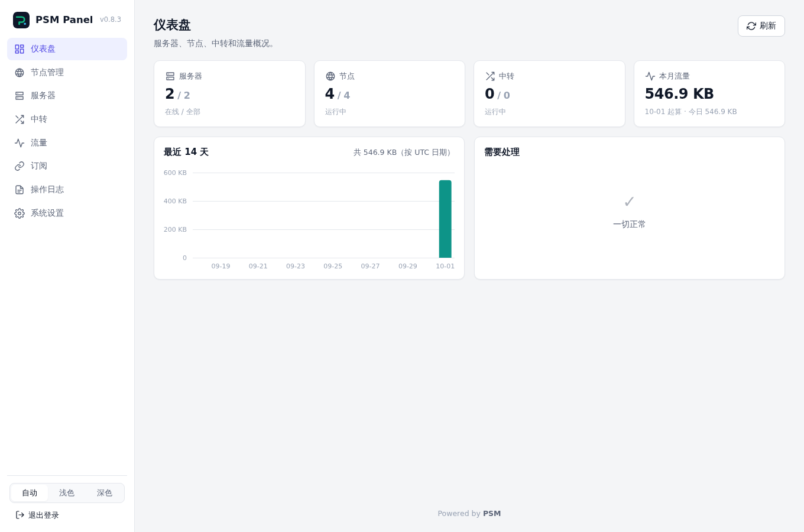
Task: Click the activity icon on 本月流量 card
Action: click(650, 76)
